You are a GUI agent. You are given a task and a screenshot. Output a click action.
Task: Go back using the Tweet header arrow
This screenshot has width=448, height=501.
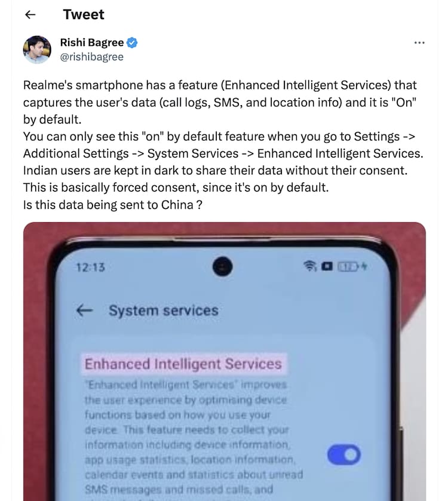30,14
